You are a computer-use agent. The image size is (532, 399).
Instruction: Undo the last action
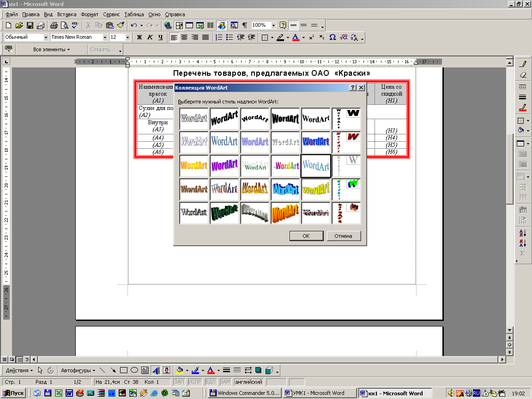click(x=134, y=25)
